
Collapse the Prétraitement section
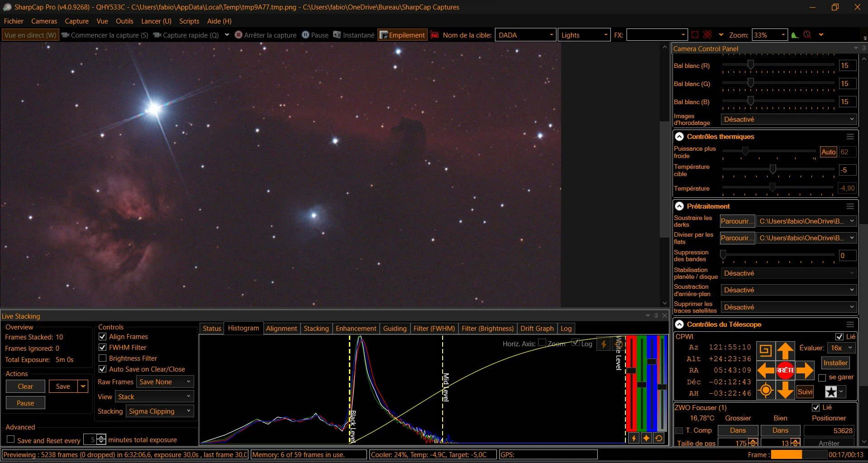click(679, 206)
